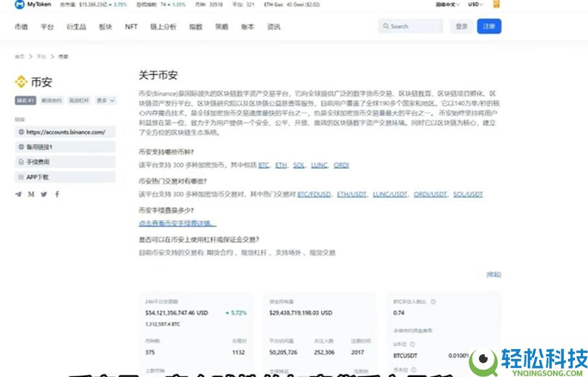The width and height of the screenshot is (588, 377).
Task: Open the SOL/USDT trading pair link
Action: [468, 195]
